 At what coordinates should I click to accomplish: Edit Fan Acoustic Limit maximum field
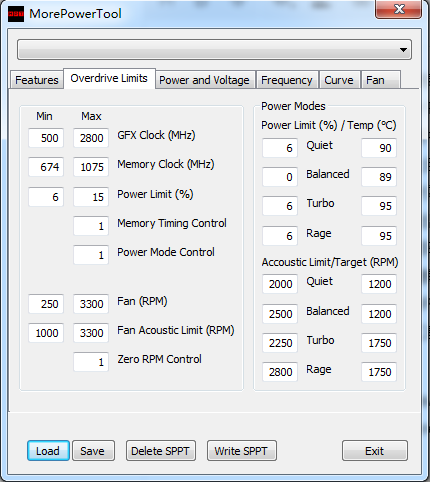[x=91, y=333]
